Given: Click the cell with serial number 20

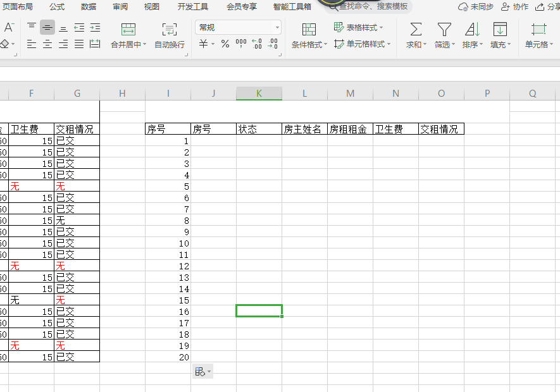Looking at the screenshot, I should click(168, 357).
